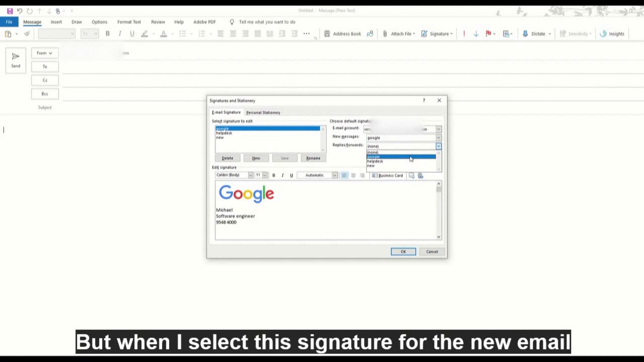Click the Delete signature button

227,158
